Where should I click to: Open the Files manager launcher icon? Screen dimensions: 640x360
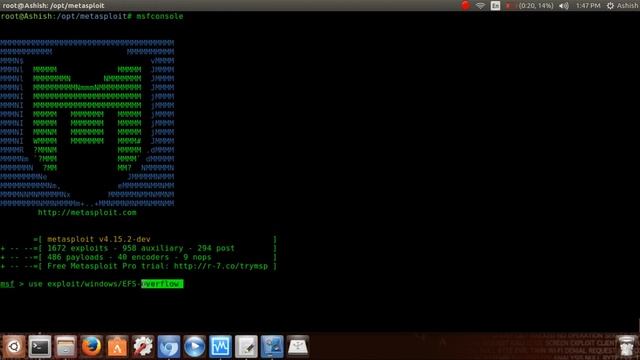(x=65, y=347)
